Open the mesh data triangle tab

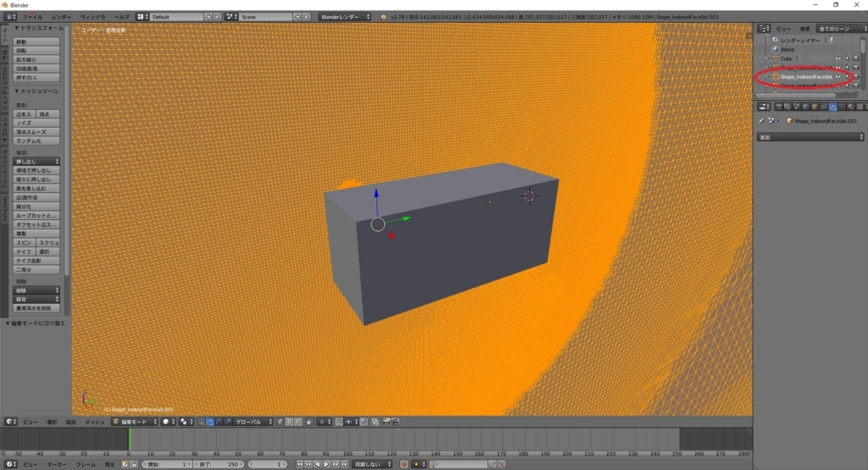point(842,107)
